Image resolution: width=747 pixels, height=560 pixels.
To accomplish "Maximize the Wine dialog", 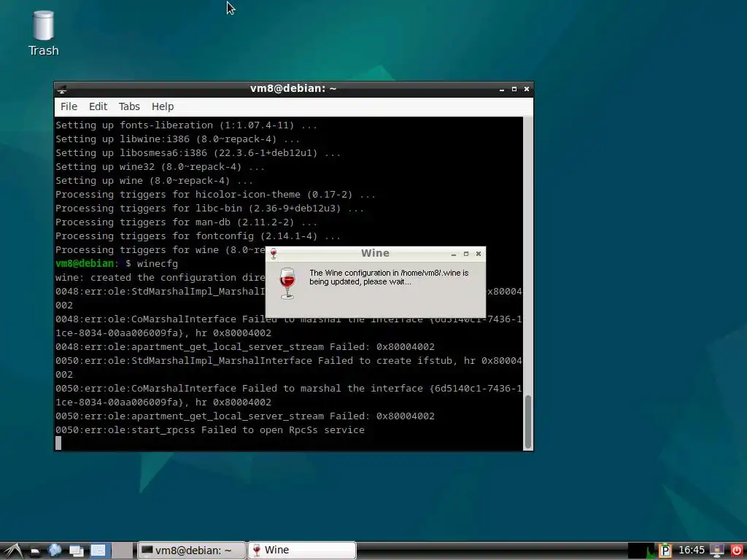I will tap(466, 254).
